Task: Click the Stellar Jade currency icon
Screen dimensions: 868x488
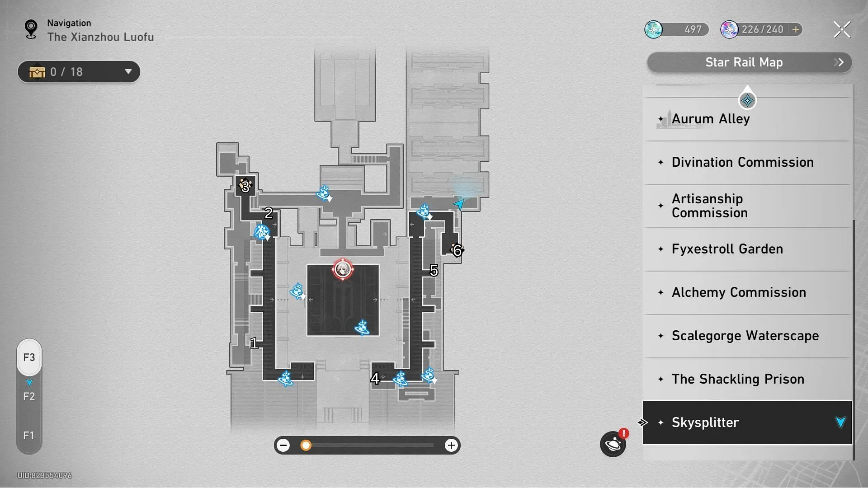Action: [655, 28]
